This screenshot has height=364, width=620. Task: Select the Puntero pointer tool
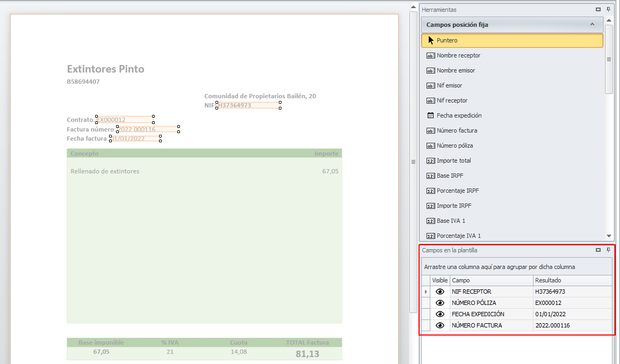[447, 40]
